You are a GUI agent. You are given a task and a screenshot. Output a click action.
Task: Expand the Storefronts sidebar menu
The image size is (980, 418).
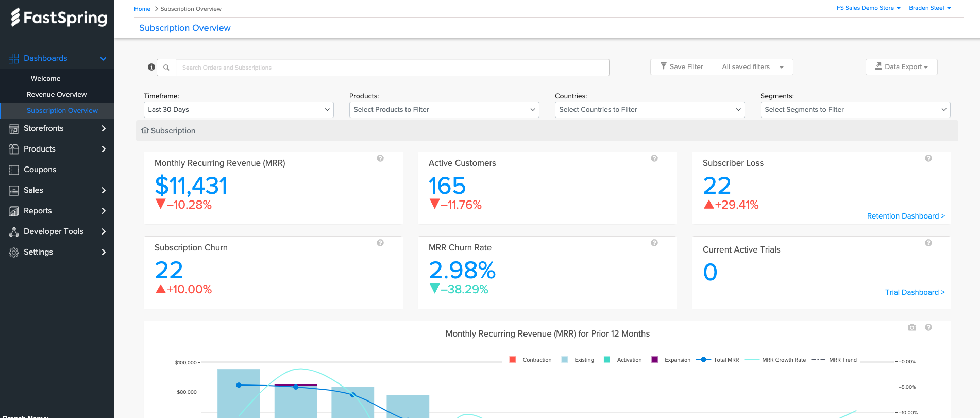[x=57, y=128]
